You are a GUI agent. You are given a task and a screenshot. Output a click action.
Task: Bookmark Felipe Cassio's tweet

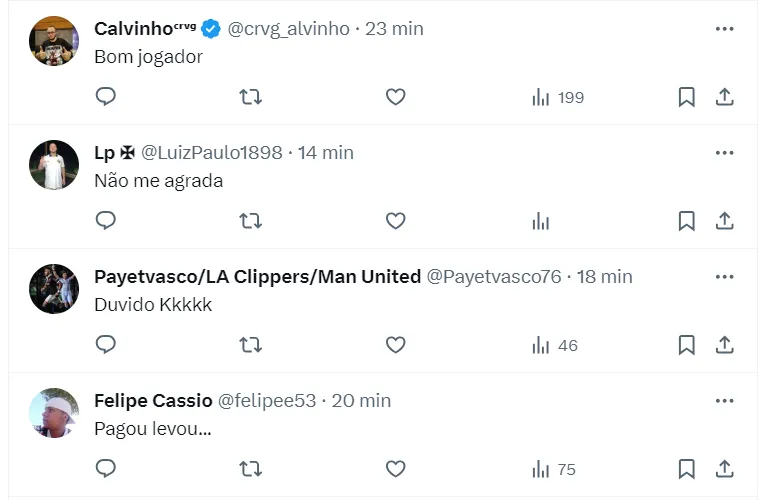coord(687,469)
